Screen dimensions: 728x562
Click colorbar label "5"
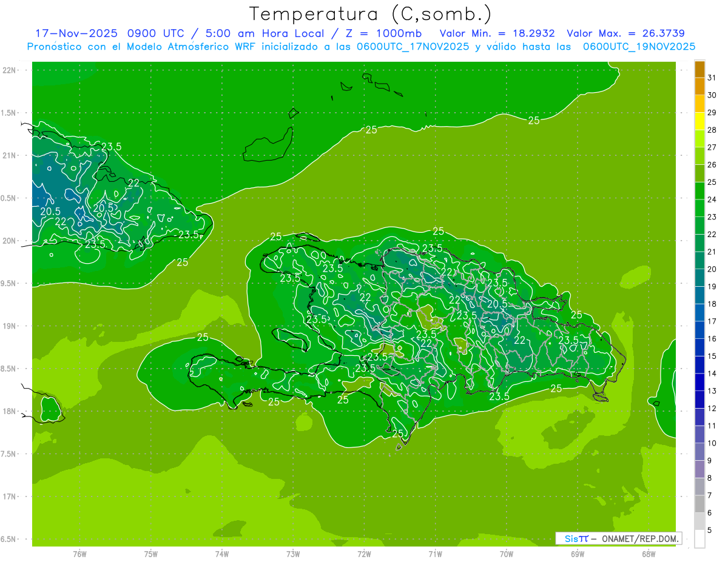tap(710, 530)
